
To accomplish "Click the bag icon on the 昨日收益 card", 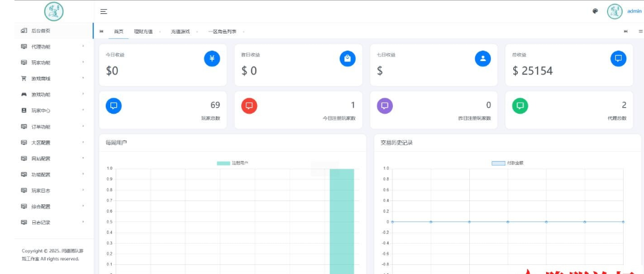I will [348, 58].
